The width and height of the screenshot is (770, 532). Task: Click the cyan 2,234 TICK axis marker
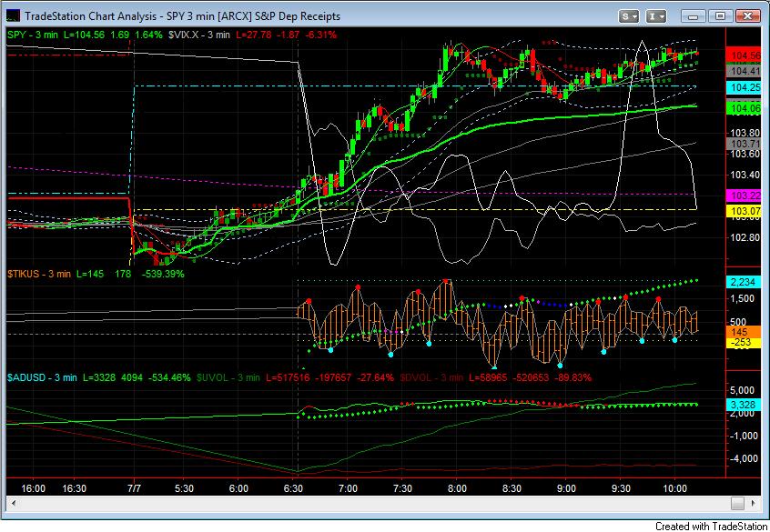click(x=745, y=282)
